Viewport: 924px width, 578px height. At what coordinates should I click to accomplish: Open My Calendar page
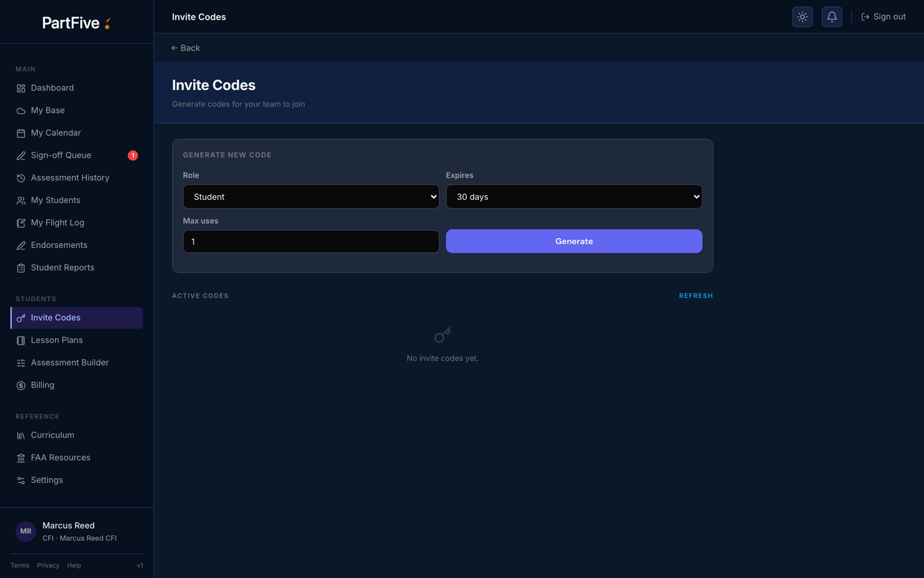(77, 133)
